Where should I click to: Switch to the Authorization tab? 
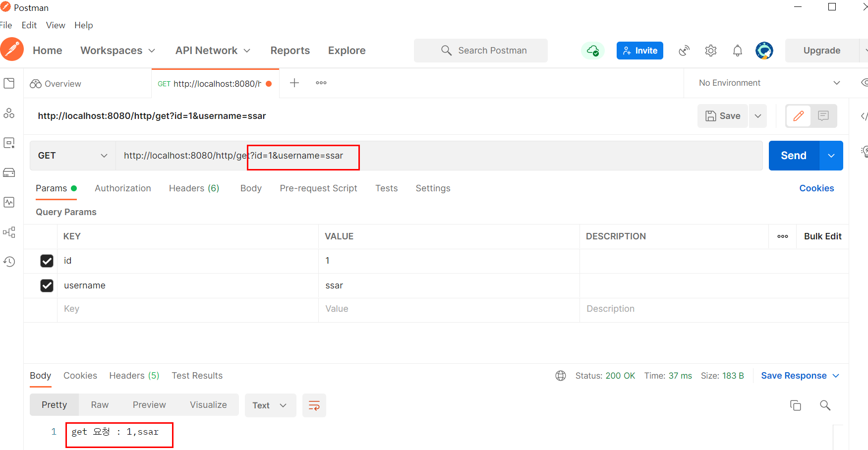(123, 188)
